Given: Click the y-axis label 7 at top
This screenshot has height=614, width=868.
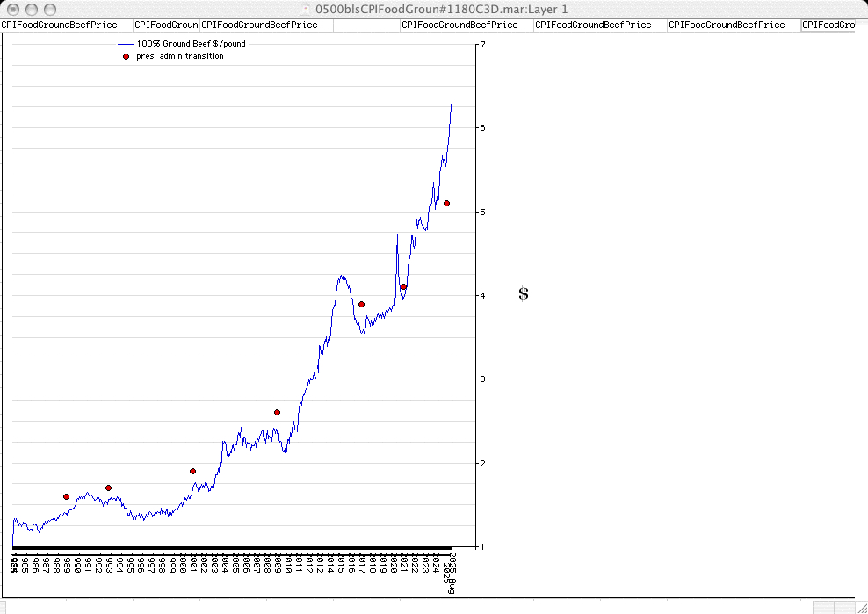Looking at the screenshot, I should [x=483, y=44].
